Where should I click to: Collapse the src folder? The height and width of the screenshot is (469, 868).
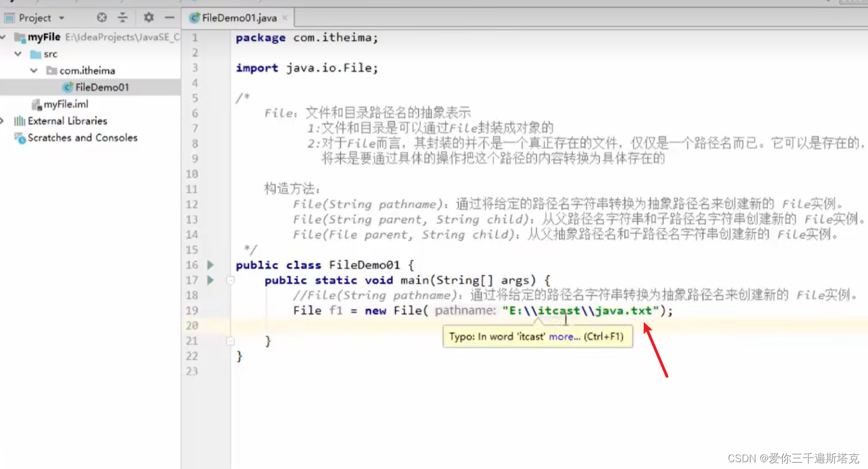(x=18, y=54)
